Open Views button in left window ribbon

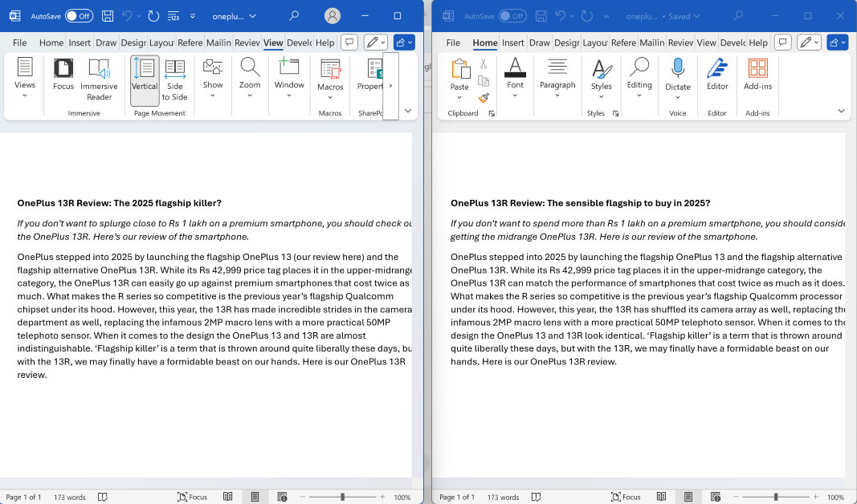(25, 78)
